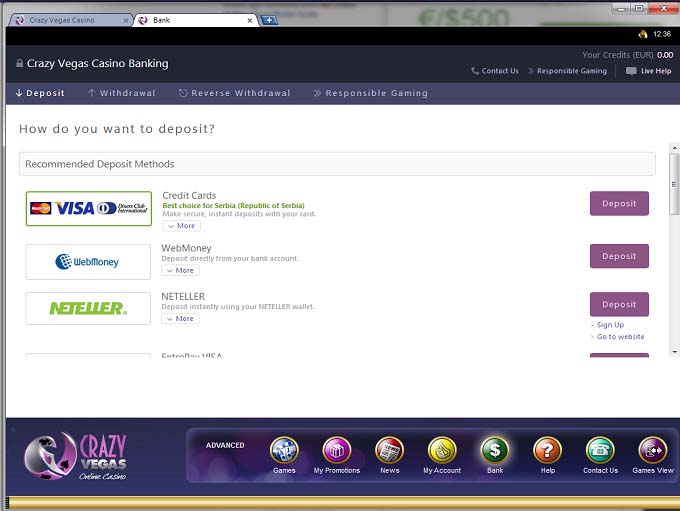
Task: Open My Promotions icon
Action: [336, 451]
